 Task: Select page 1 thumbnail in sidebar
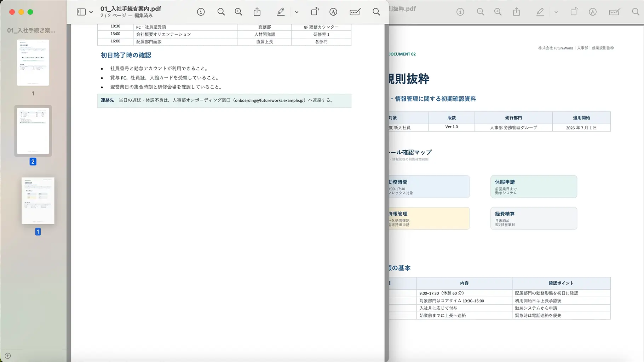[x=33, y=63]
